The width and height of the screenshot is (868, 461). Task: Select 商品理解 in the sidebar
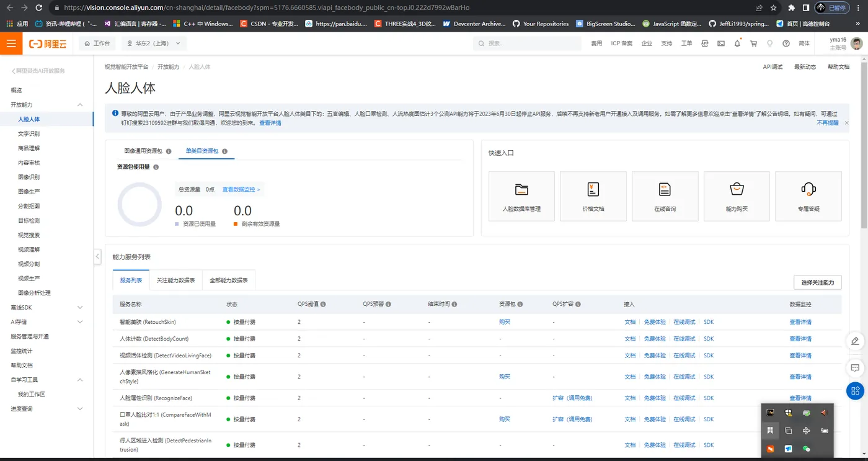click(x=29, y=148)
